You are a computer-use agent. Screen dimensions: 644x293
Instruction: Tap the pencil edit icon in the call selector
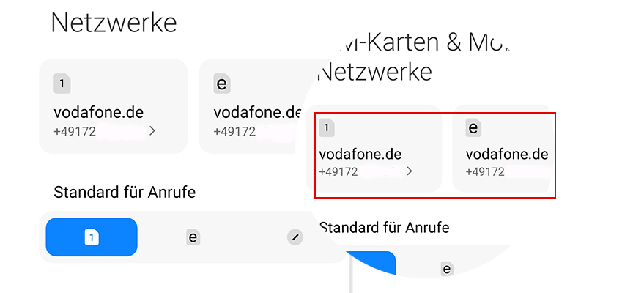(x=295, y=237)
